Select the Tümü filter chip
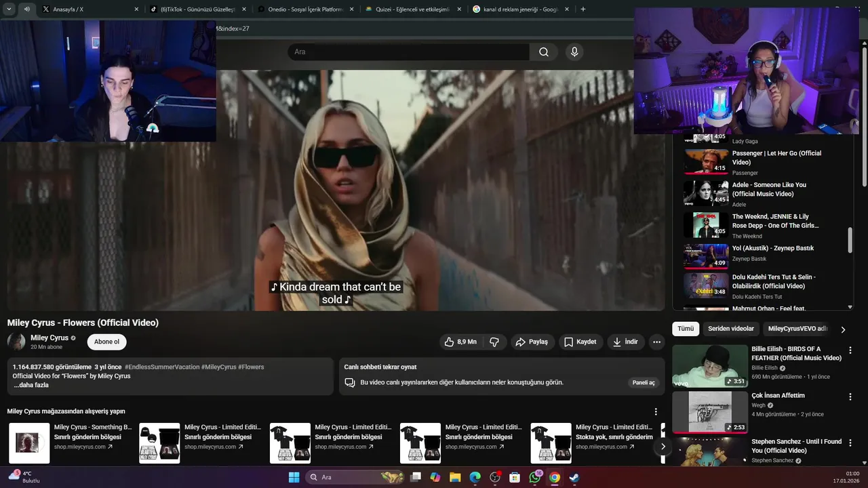Screen dimensions: 868x488 click(x=686, y=329)
